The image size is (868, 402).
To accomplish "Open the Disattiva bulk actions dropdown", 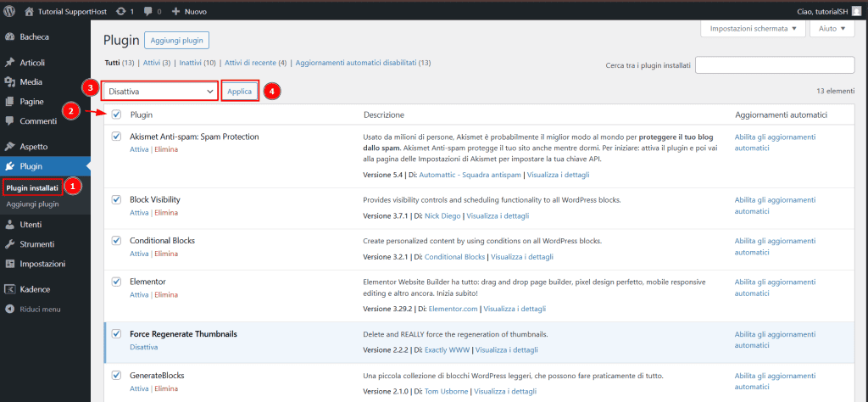I will tap(160, 91).
